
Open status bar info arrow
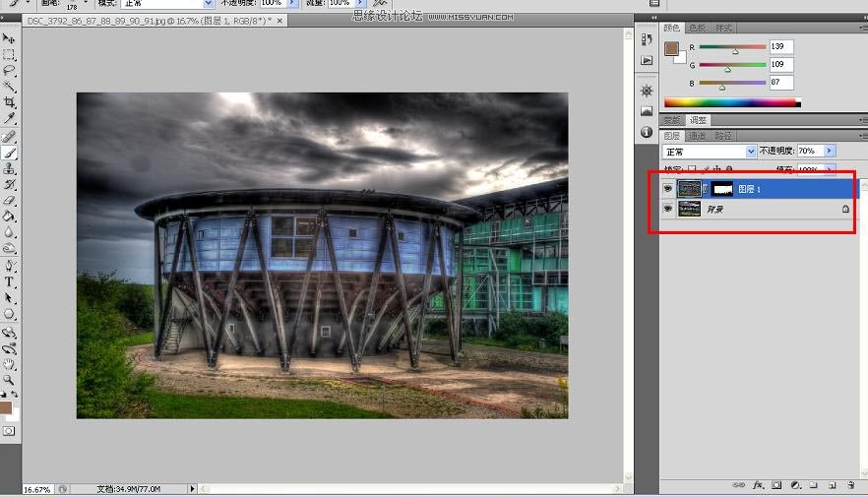pyautogui.click(x=192, y=489)
